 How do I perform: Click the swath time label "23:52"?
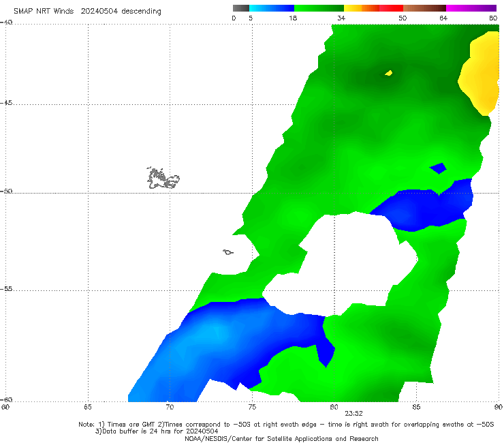(353, 414)
